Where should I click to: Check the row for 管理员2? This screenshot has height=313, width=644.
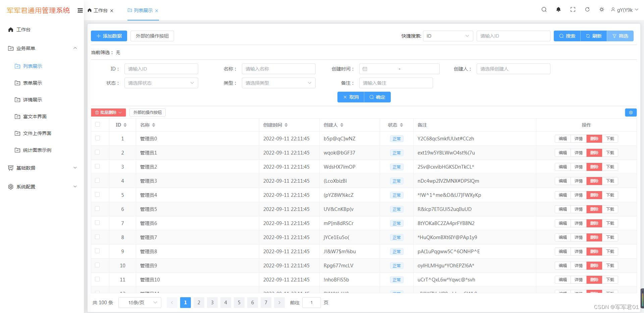pyautogui.click(x=98, y=166)
